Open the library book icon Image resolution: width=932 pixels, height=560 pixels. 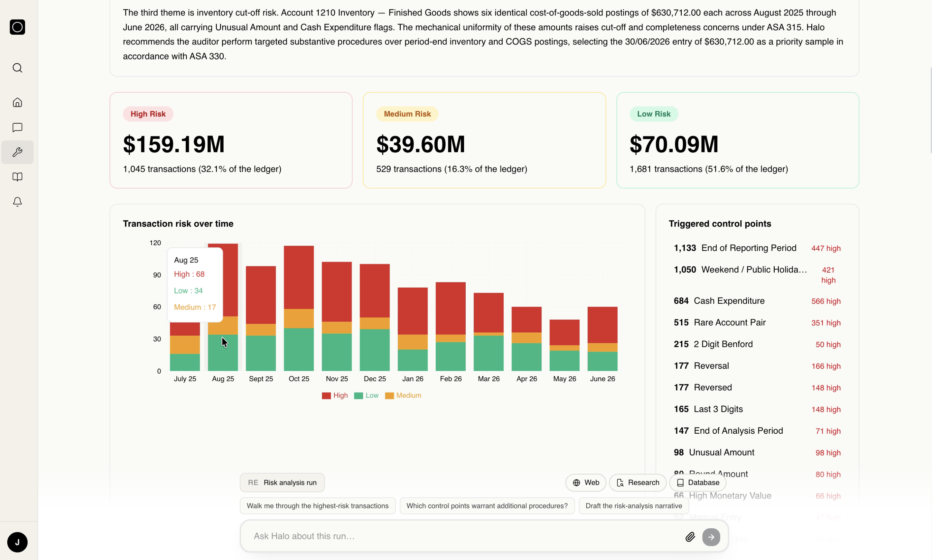coord(17,177)
